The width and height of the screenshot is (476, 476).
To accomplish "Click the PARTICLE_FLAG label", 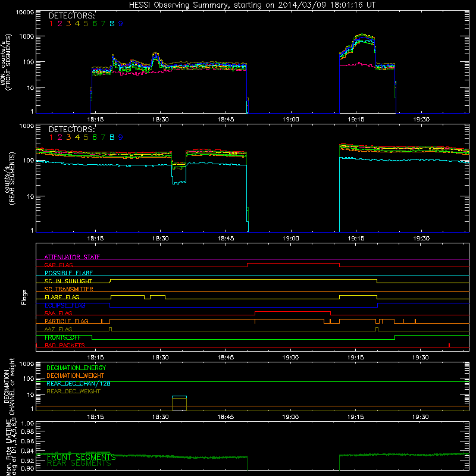I will [x=67, y=321].
